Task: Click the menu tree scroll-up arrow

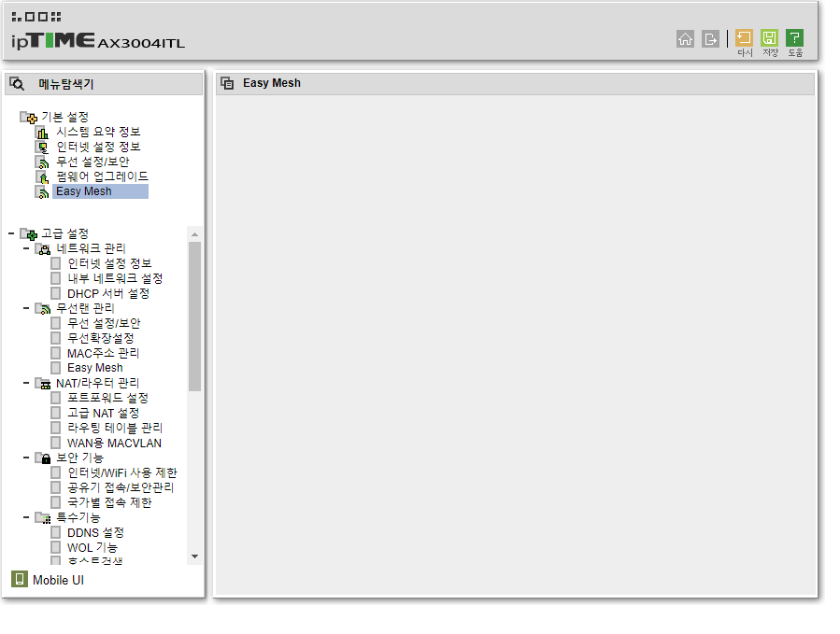Action: coord(195,234)
